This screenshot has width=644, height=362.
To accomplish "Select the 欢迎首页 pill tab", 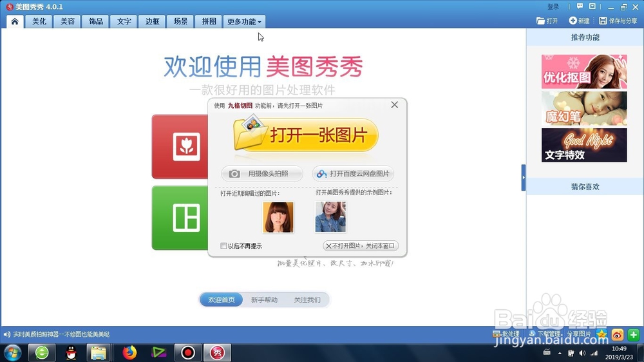I will pos(222,300).
